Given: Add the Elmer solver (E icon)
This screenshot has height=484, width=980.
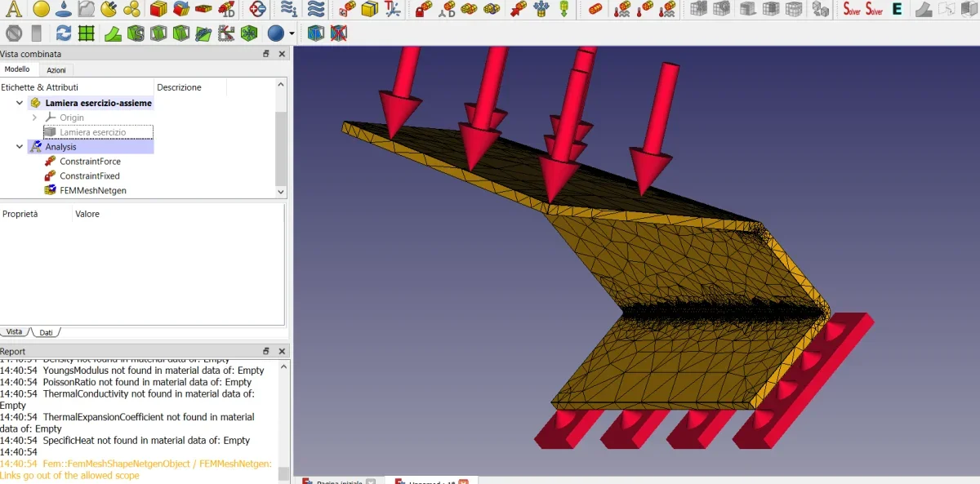Looking at the screenshot, I should coord(897,9).
